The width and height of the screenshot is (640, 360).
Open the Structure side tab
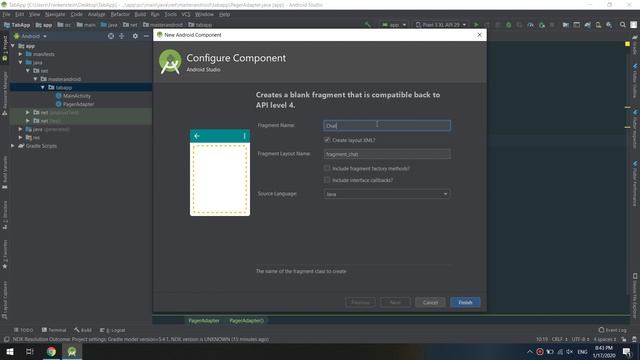4,215
